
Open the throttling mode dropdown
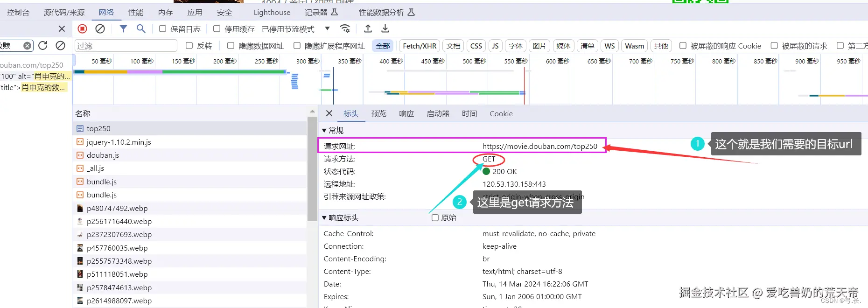point(327,29)
